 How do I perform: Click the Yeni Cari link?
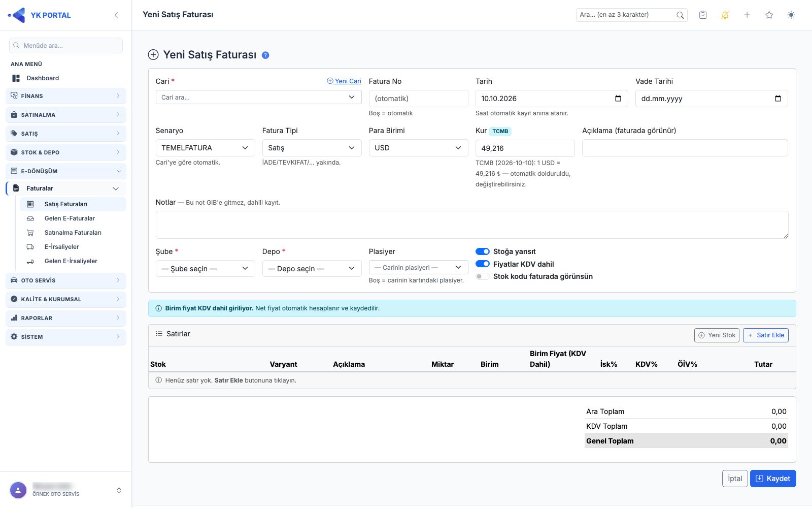point(344,81)
